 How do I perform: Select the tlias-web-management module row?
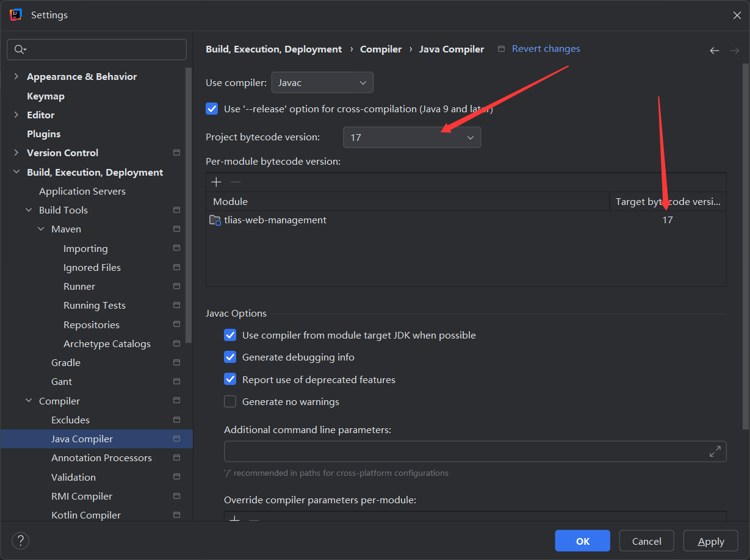pyautogui.click(x=466, y=220)
